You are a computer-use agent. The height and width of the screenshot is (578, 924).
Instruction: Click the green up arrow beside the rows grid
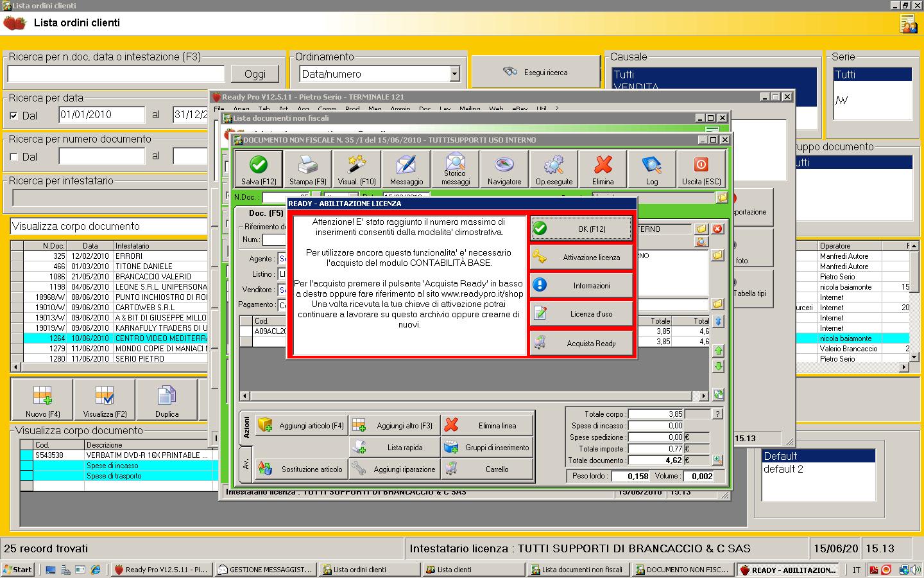719,351
